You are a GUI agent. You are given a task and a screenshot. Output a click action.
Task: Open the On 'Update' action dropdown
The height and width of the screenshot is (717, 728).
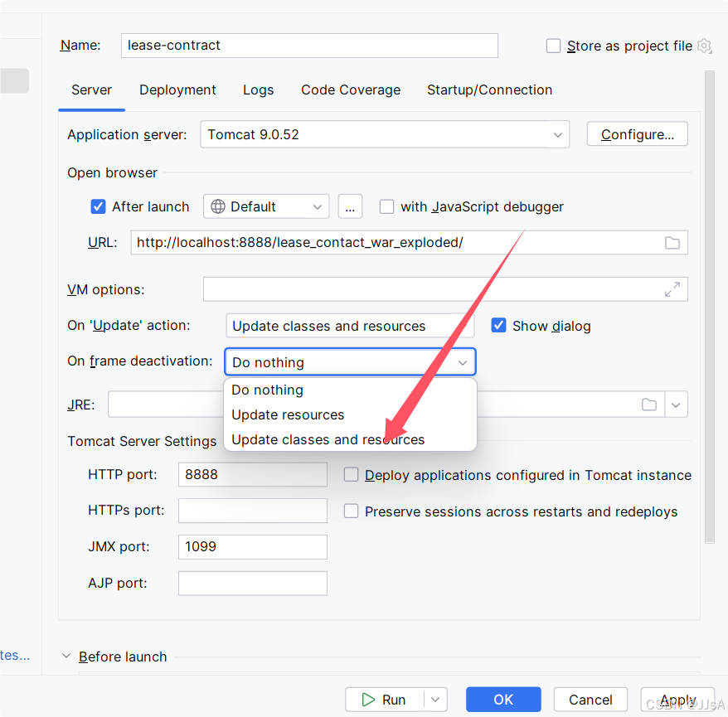click(350, 326)
